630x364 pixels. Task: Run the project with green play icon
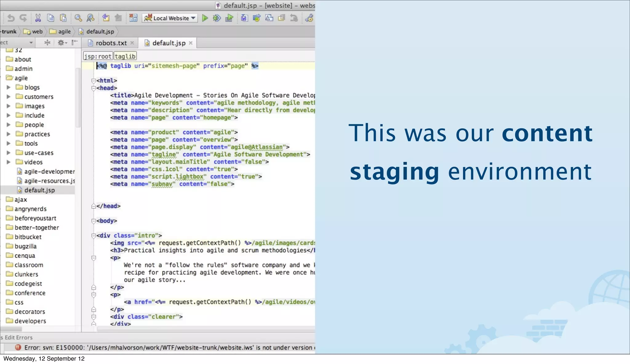[x=205, y=18]
